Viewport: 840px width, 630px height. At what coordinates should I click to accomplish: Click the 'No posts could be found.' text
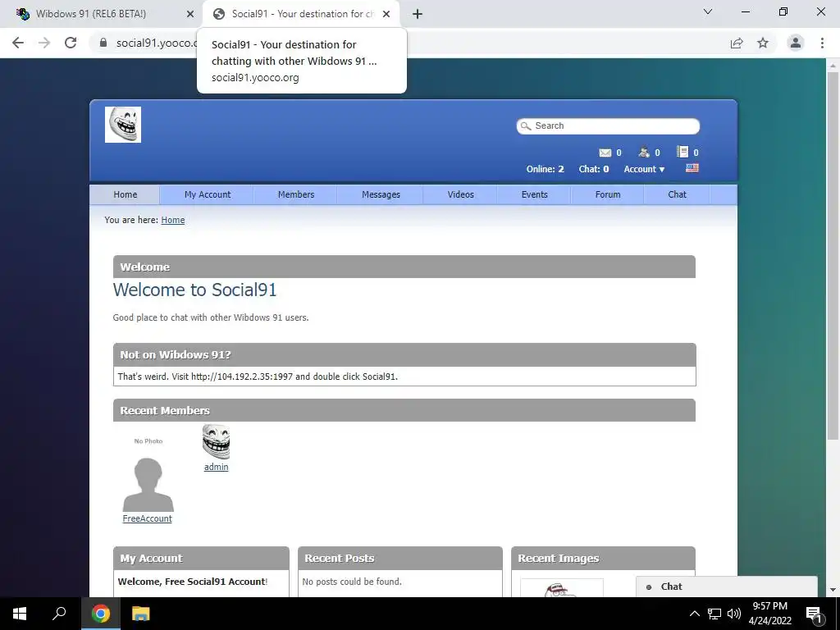click(x=352, y=582)
